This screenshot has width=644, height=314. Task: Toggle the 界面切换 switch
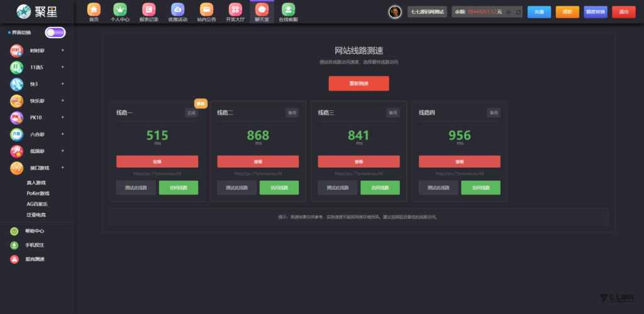click(x=55, y=33)
